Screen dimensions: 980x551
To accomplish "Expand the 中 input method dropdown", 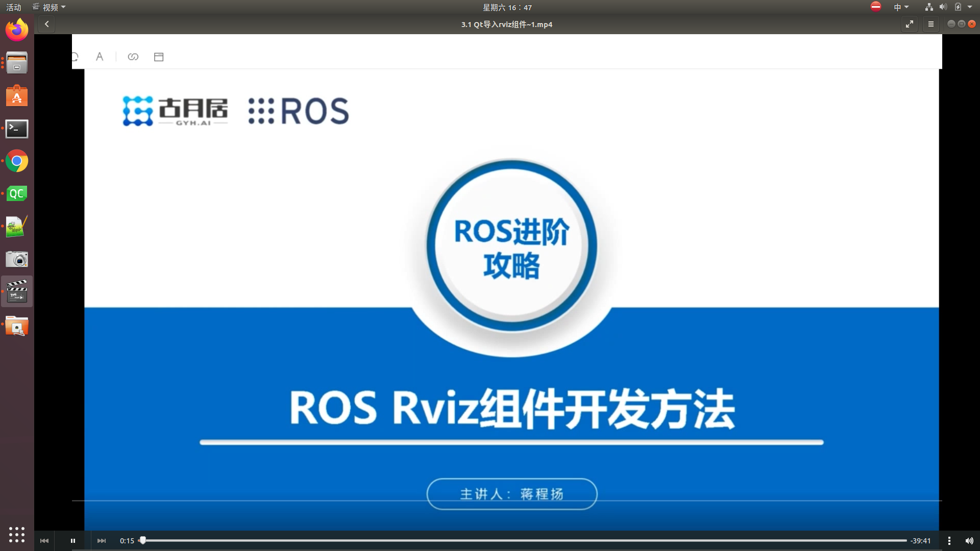I will pos(901,7).
